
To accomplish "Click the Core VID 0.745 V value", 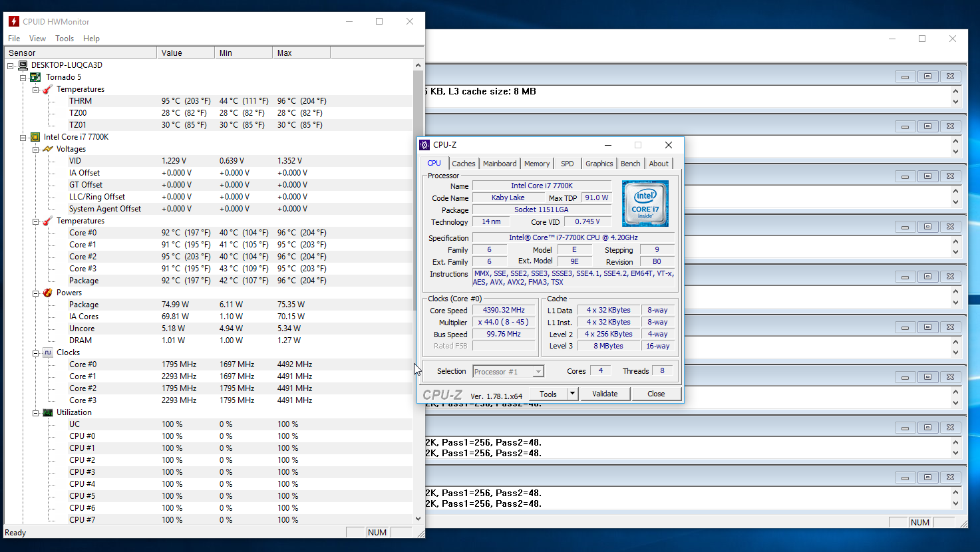I will click(x=587, y=222).
